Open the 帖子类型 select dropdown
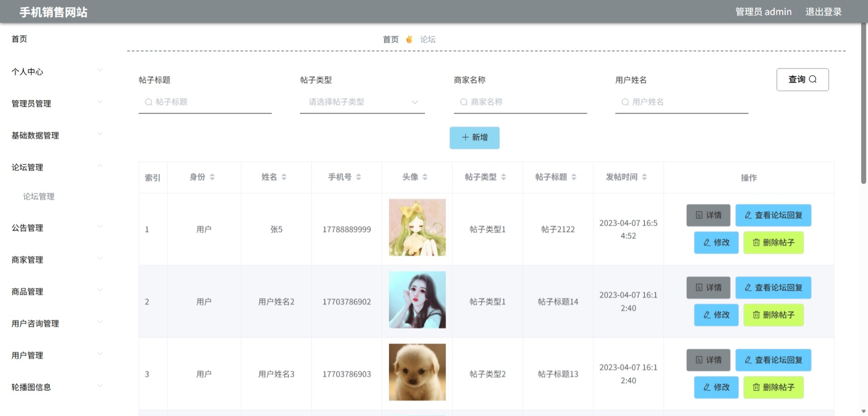Image resolution: width=868 pixels, height=416 pixels. click(362, 102)
